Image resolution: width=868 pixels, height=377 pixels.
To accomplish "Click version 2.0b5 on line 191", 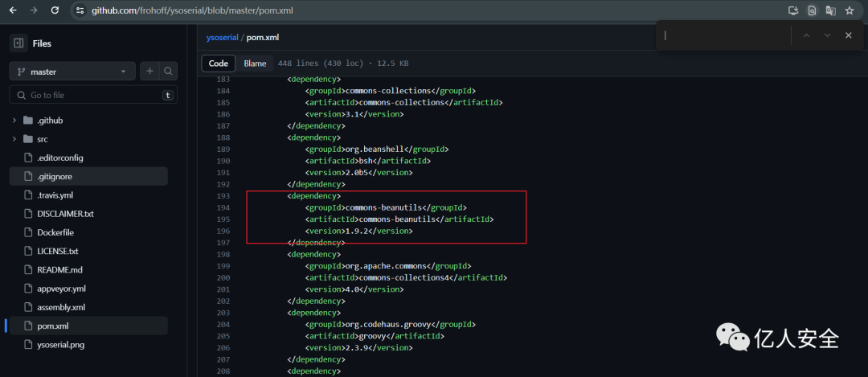I will [x=357, y=173].
